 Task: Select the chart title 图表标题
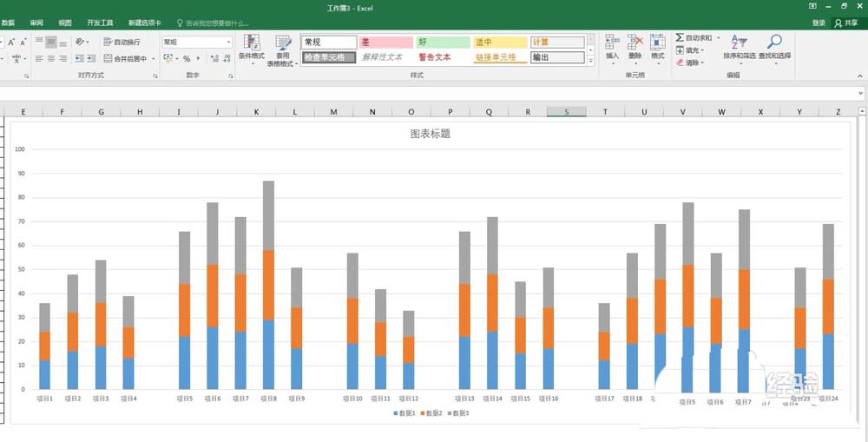click(x=431, y=134)
